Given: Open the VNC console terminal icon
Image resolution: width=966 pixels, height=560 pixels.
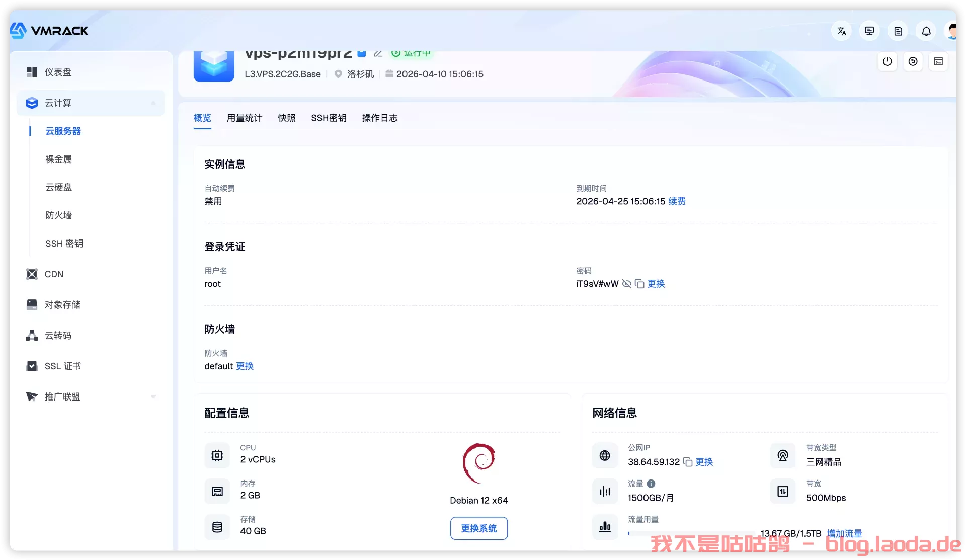Looking at the screenshot, I should click(939, 61).
